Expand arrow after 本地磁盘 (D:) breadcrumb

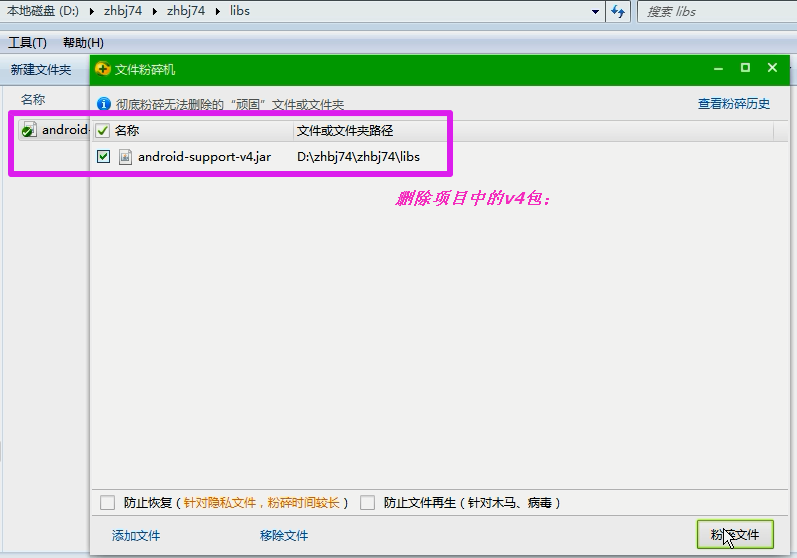click(x=91, y=11)
